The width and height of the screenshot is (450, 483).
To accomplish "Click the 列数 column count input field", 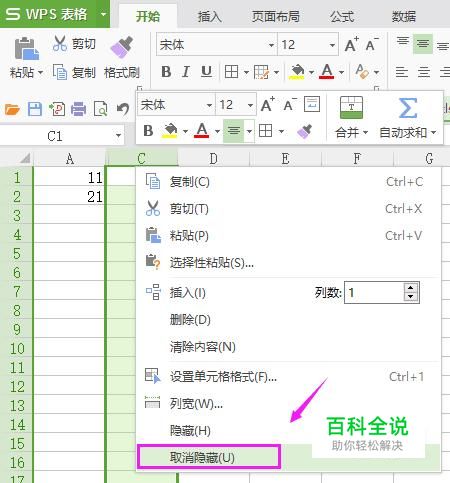I will (374, 293).
